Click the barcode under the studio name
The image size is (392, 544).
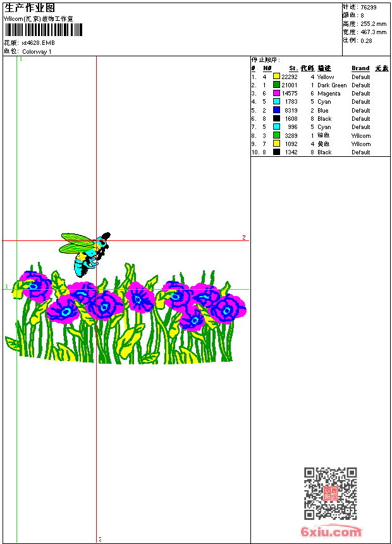(44, 30)
